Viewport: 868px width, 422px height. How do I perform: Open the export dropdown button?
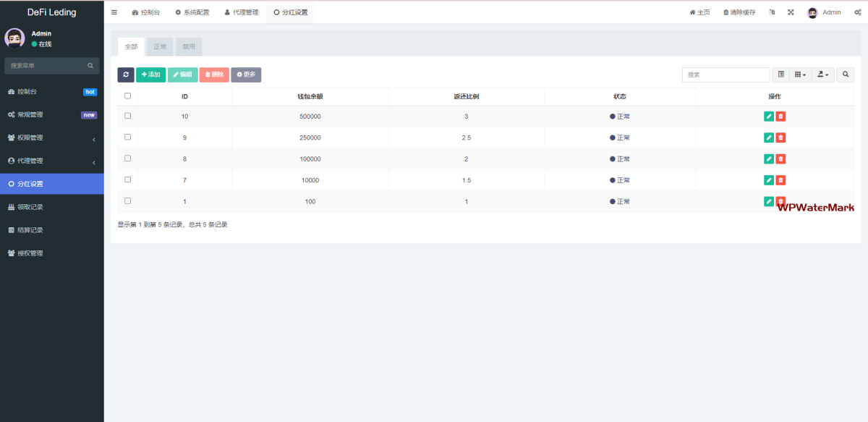click(822, 75)
